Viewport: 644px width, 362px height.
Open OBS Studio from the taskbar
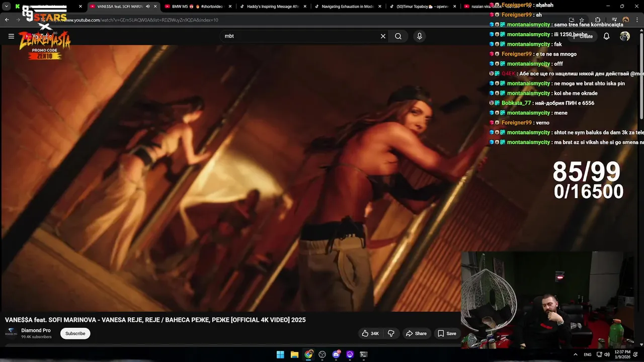[x=322, y=354]
